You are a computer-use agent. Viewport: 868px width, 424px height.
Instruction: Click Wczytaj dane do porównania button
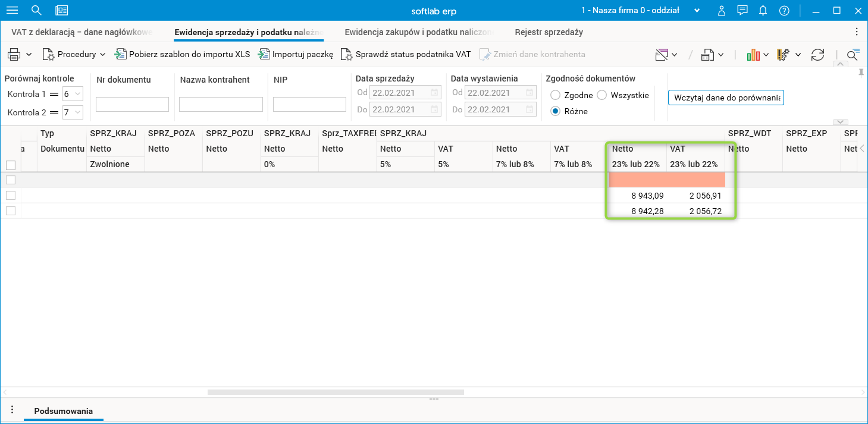coord(726,98)
